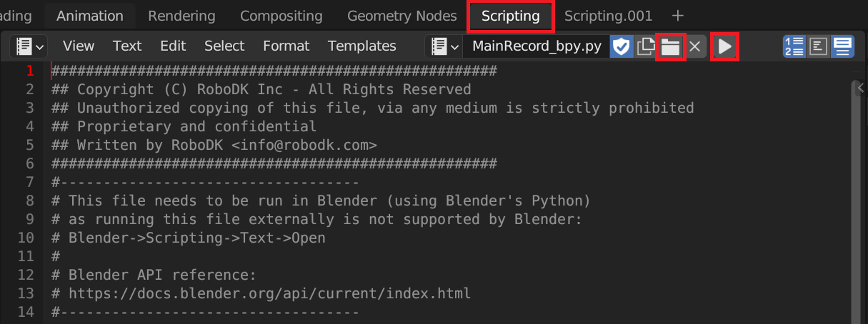The height and width of the screenshot is (324, 868).
Task: Create a new text copy
Action: point(646,47)
